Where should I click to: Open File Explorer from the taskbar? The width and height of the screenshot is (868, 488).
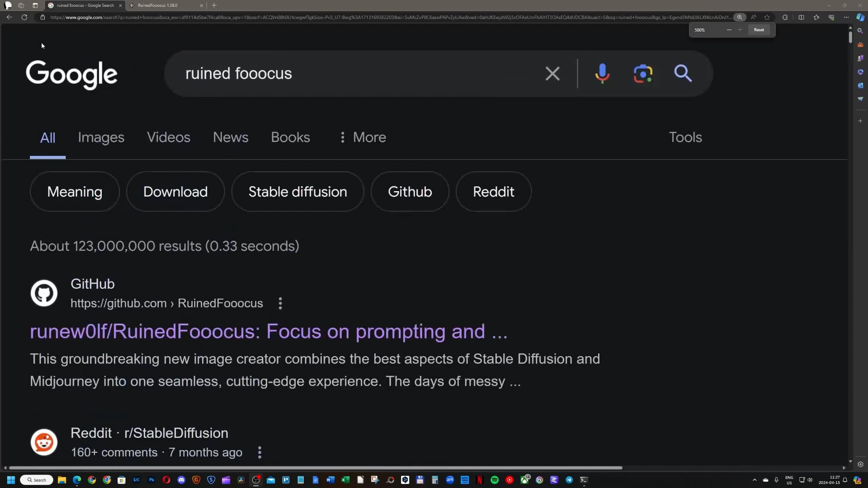pos(62,480)
